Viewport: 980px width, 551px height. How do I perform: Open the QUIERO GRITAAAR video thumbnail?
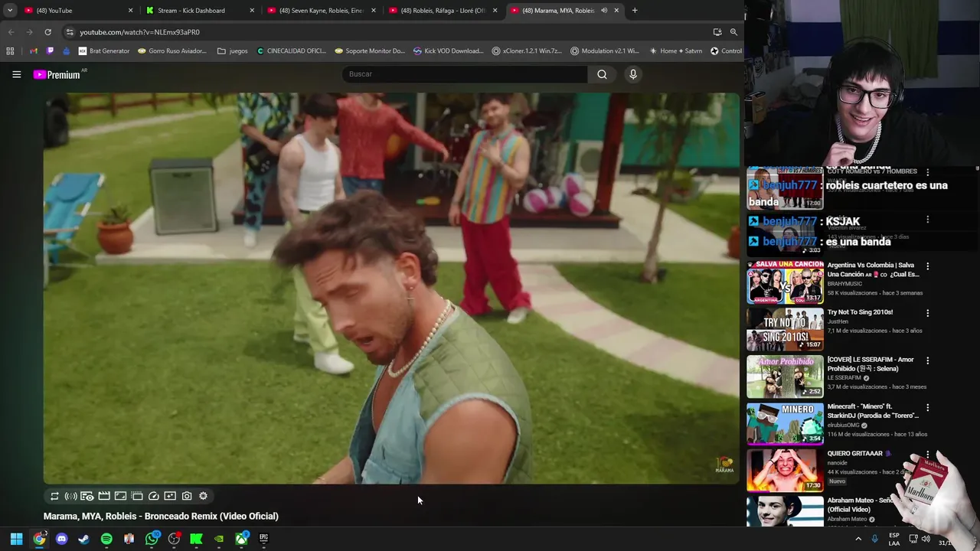click(x=785, y=470)
